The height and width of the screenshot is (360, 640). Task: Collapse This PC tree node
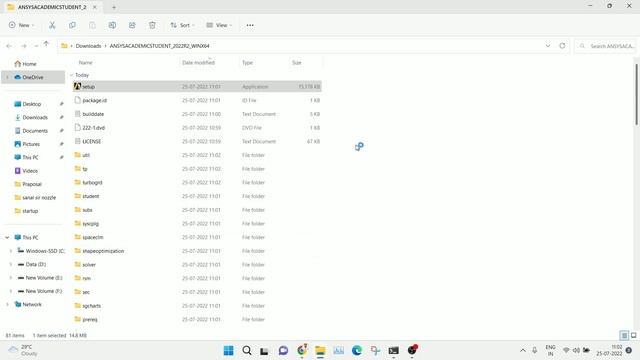pyautogui.click(x=7, y=238)
